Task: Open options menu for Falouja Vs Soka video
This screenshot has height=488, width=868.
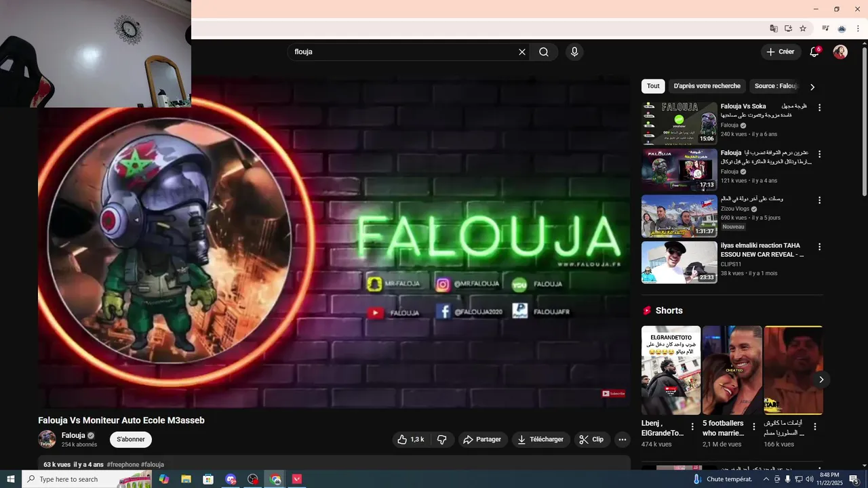Action: 819,108
